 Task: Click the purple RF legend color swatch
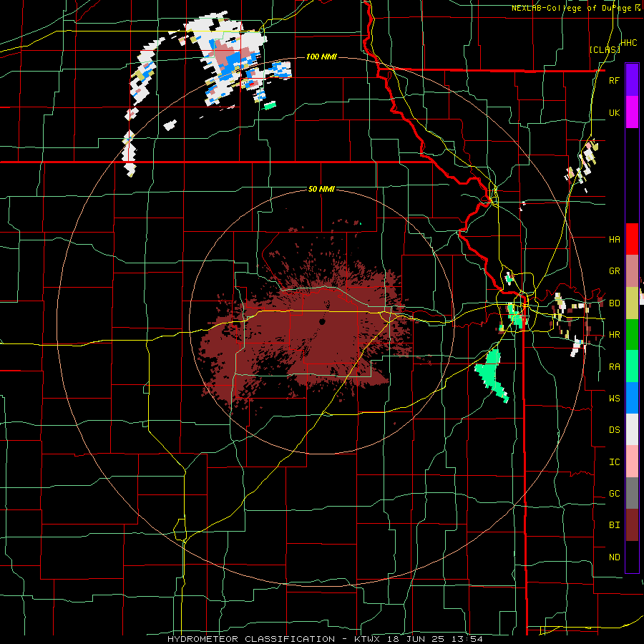pyautogui.click(x=632, y=80)
